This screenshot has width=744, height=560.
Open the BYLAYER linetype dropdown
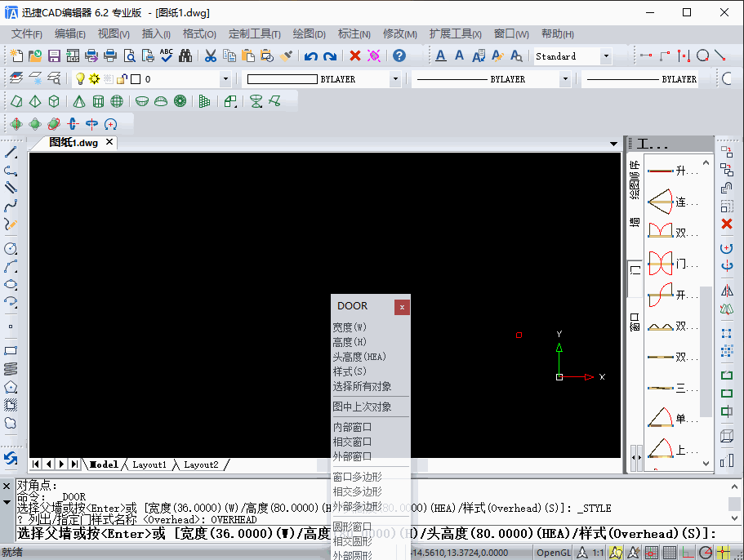coord(564,79)
